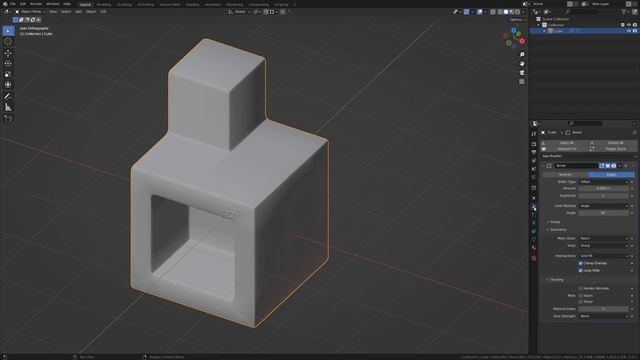Open the viewport Object menu
Screen dimensions: 640x360
point(91,12)
